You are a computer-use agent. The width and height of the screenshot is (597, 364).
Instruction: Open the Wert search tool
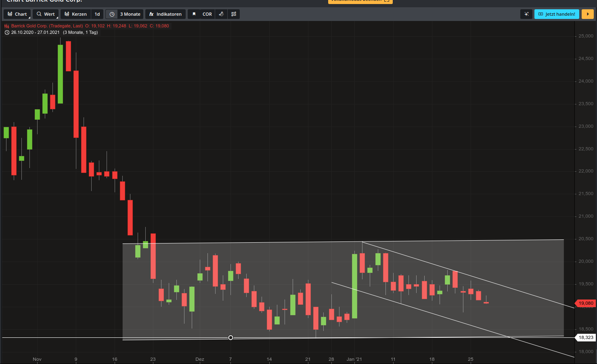coord(46,14)
